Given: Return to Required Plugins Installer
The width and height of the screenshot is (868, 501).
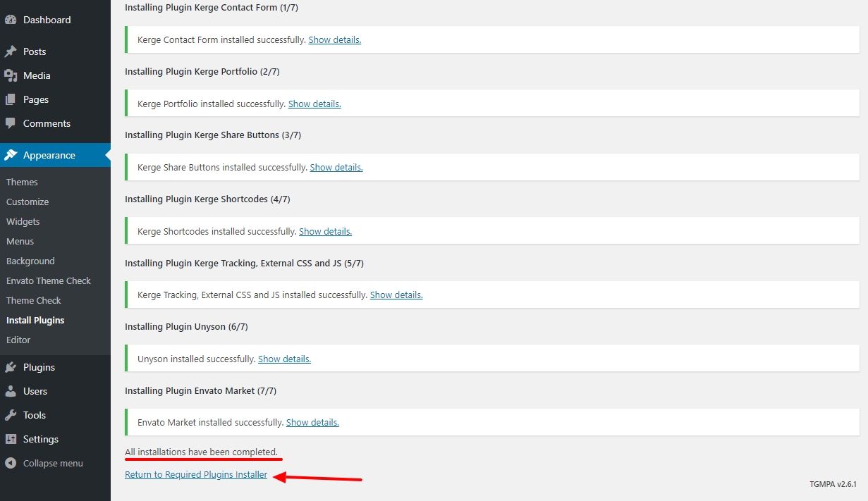Looking at the screenshot, I should pyautogui.click(x=196, y=475).
